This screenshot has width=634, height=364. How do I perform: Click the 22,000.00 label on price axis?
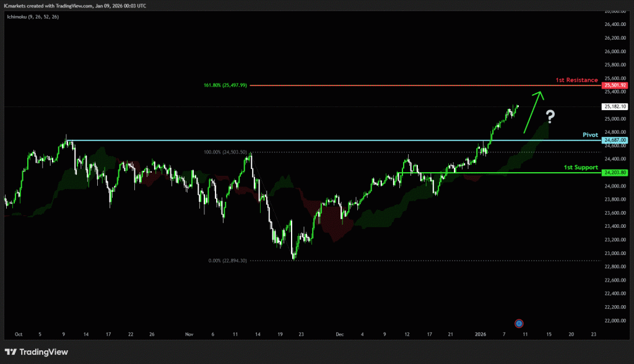616,321
